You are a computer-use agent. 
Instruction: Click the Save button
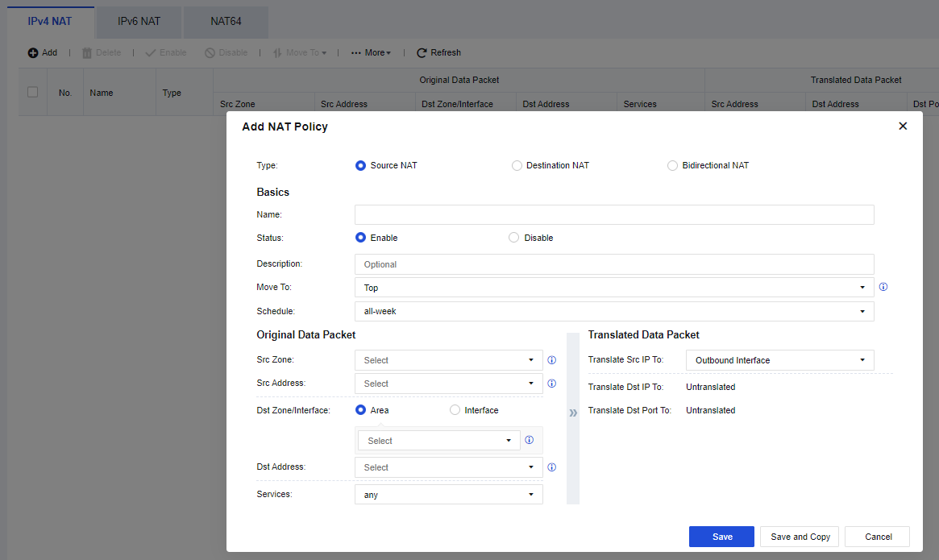tap(721, 537)
